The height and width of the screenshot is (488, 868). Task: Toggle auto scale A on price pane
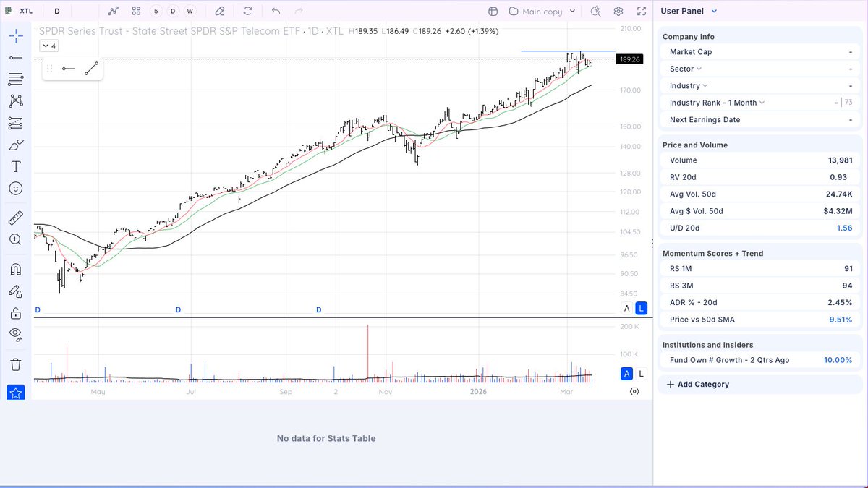point(627,309)
